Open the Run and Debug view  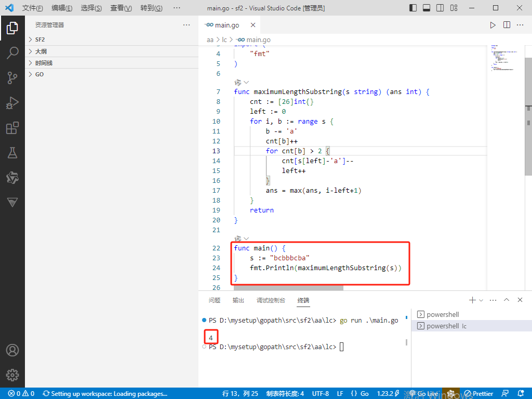(x=12, y=103)
